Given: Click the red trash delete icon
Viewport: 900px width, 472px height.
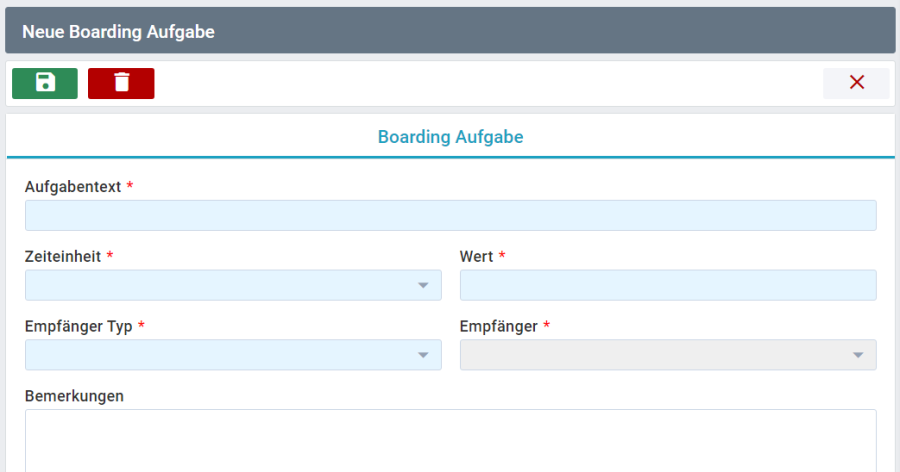Looking at the screenshot, I should pos(121,83).
